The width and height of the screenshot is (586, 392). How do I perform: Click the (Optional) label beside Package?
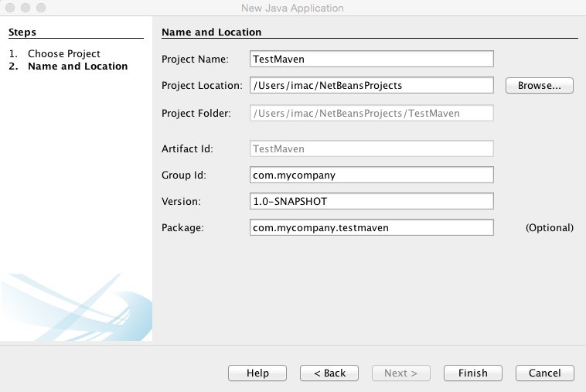pos(549,228)
